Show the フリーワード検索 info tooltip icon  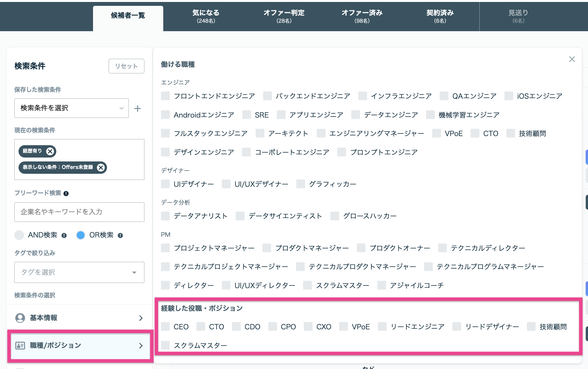tap(66, 194)
